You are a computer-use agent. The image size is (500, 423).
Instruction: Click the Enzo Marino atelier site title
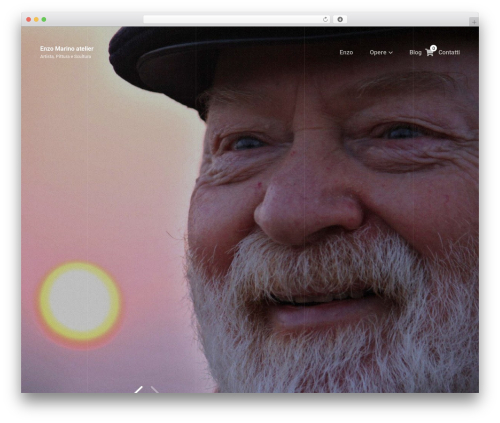click(x=67, y=49)
